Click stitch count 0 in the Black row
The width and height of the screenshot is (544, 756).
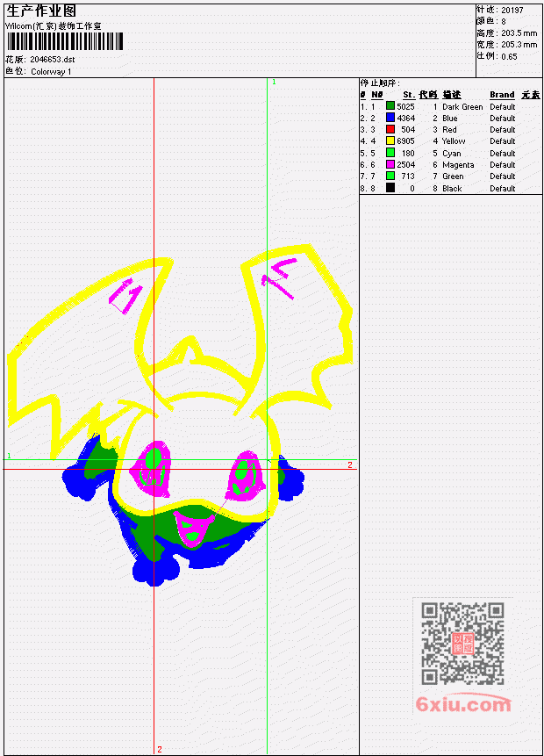[412, 189]
